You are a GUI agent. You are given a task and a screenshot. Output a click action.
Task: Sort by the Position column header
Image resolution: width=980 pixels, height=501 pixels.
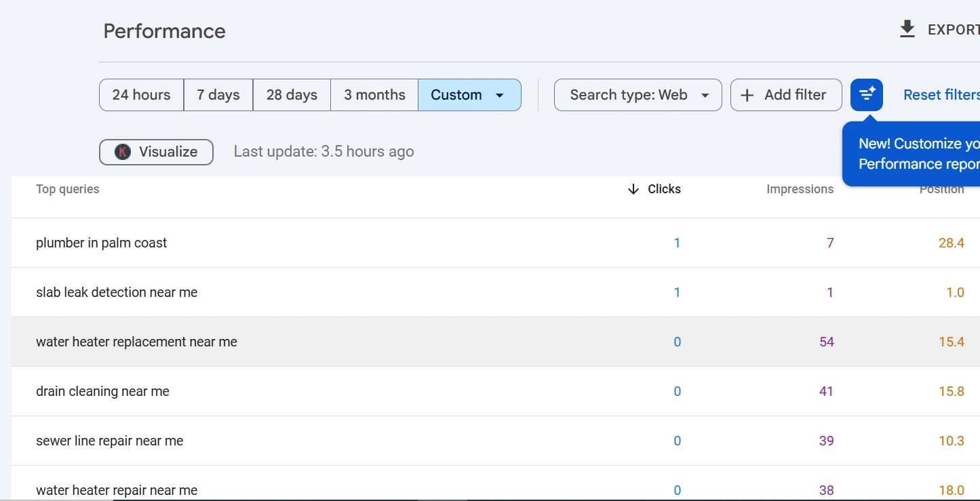pos(942,189)
